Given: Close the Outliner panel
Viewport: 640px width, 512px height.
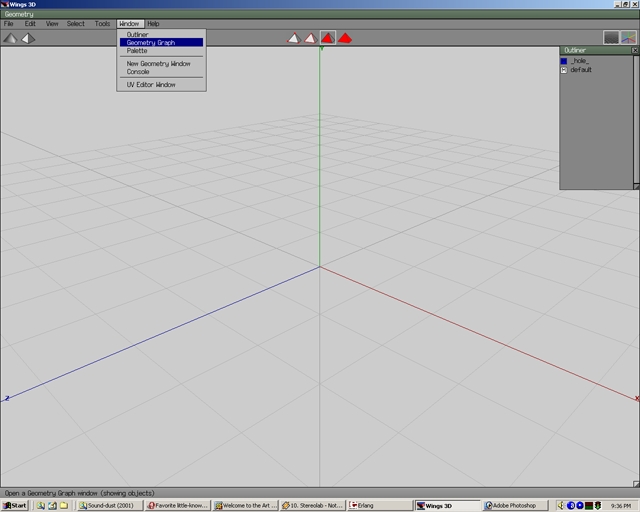Looking at the screenshot, I should [635, 50].
